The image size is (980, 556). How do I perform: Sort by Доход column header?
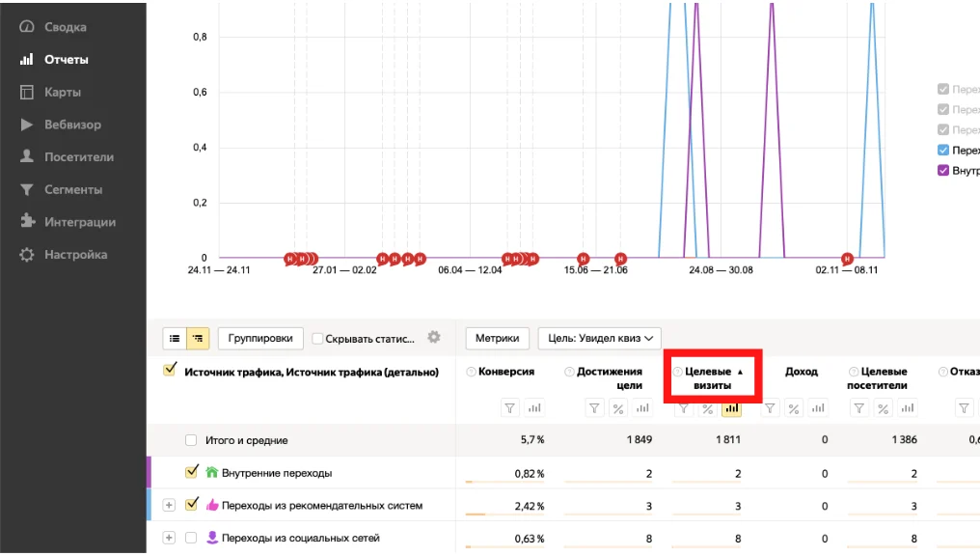[802, 372]
